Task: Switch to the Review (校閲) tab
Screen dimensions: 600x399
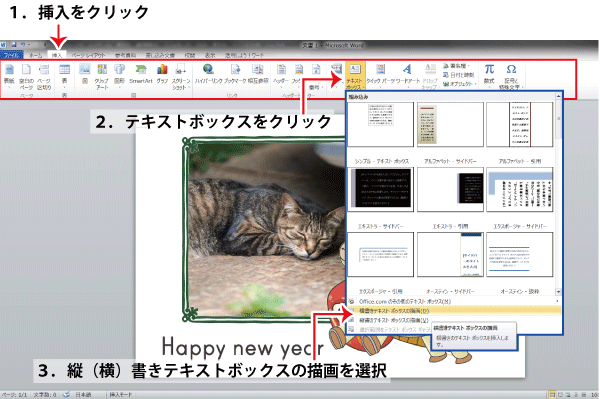Action: coord(190,55)
